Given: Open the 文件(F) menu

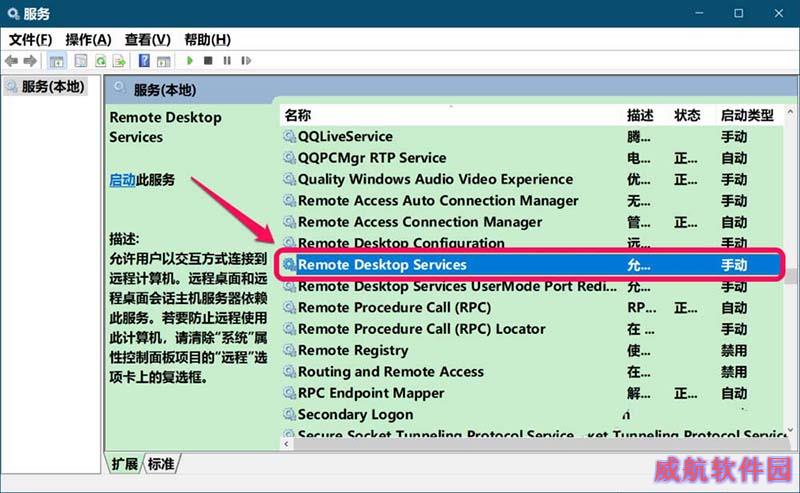Looking at the screenshot, I should [31, 39].
